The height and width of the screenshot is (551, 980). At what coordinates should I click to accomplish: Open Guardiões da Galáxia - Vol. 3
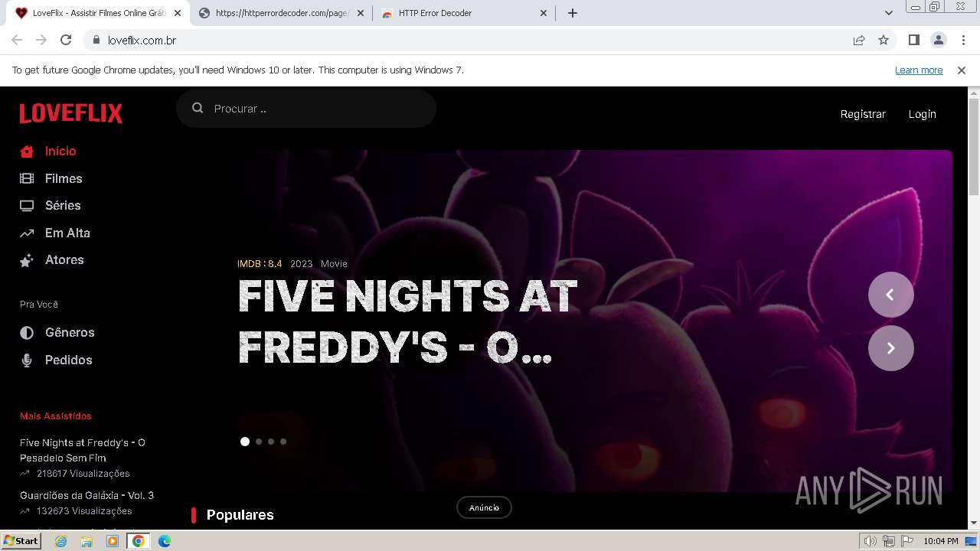87,495
